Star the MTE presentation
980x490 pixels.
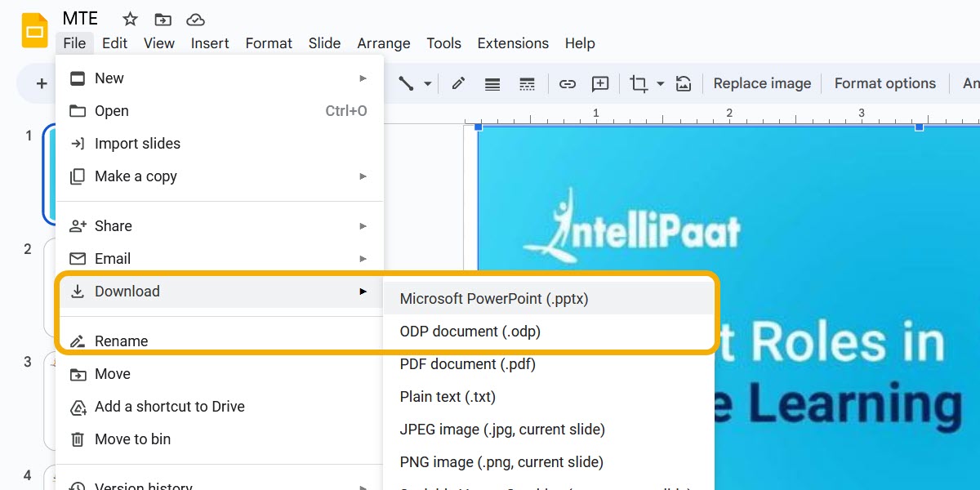click(129, 19)
